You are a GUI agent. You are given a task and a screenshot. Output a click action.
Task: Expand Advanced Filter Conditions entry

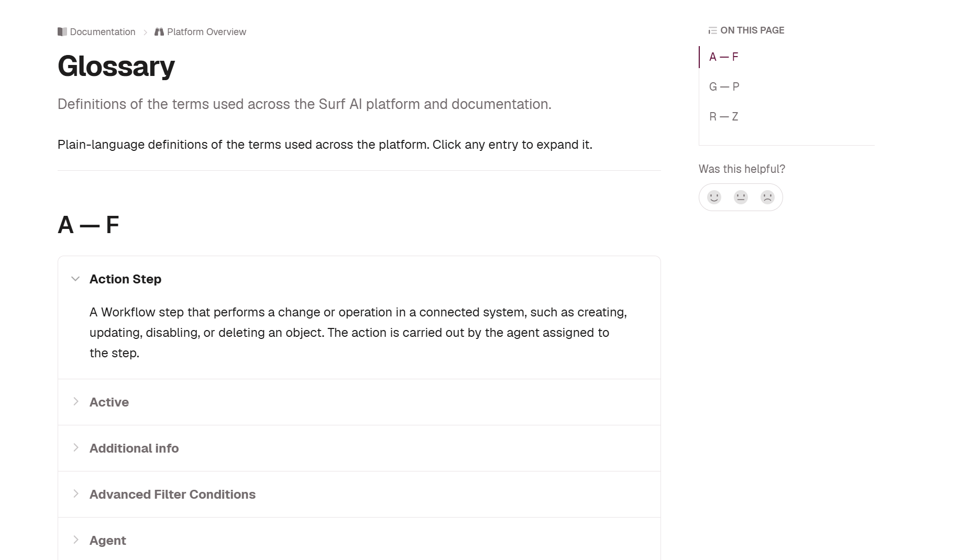tap(359, 494)
